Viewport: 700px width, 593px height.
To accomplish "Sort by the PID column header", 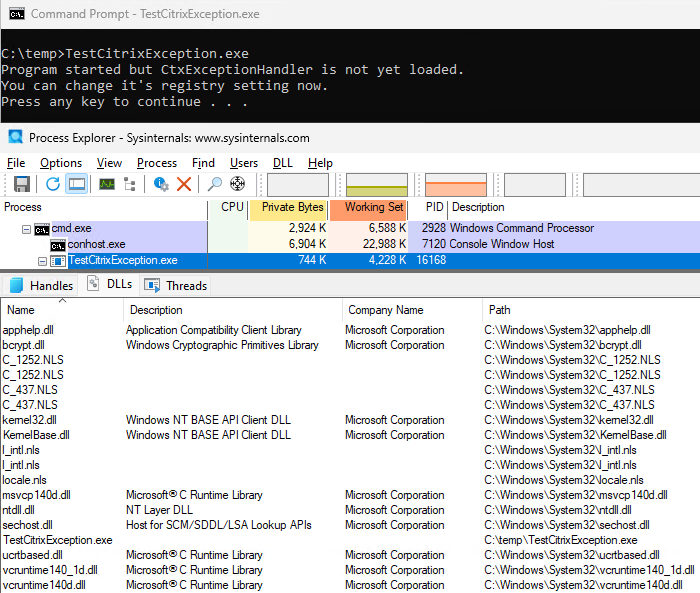I will pos(428,207).
